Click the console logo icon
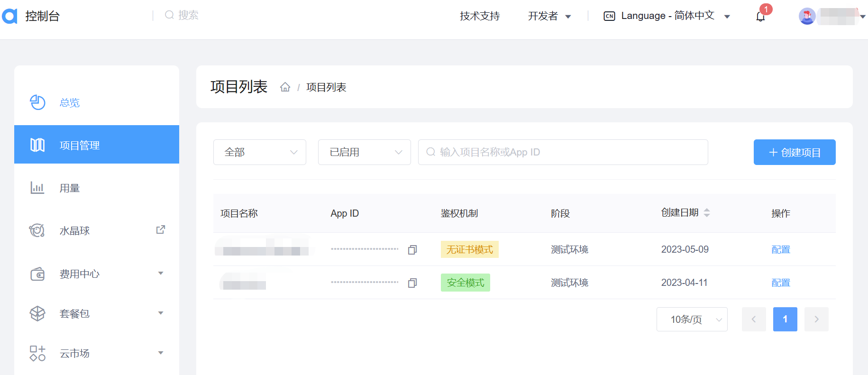Screen dimensions: 868x375 tap(9, 16)
